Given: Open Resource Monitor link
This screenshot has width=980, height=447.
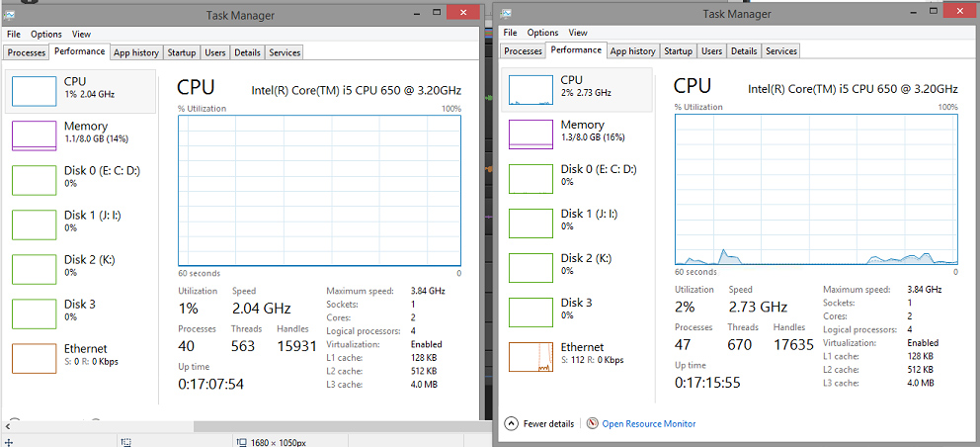Looking at the screenshot, I should click(x=648, y=423).
